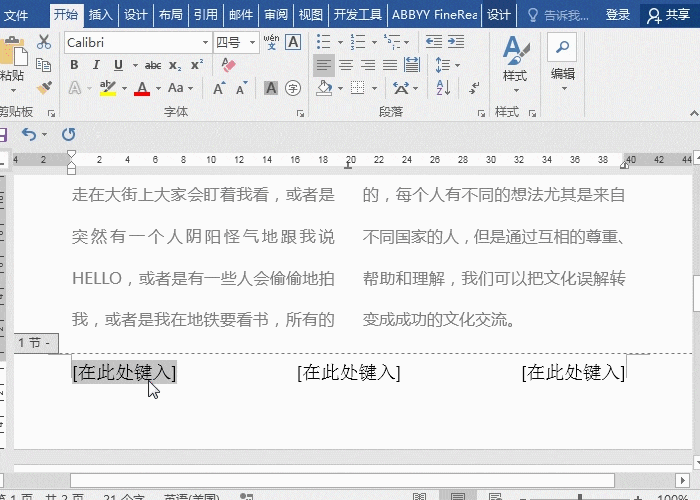
Task: Click distributed alignment icon
Action: pyautogui.click(x=412, y=65)
